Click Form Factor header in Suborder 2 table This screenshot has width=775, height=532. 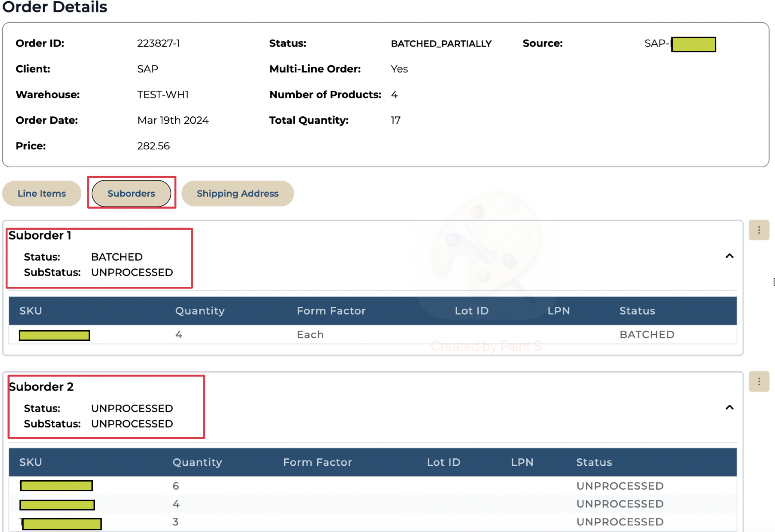tap(317, 462)
